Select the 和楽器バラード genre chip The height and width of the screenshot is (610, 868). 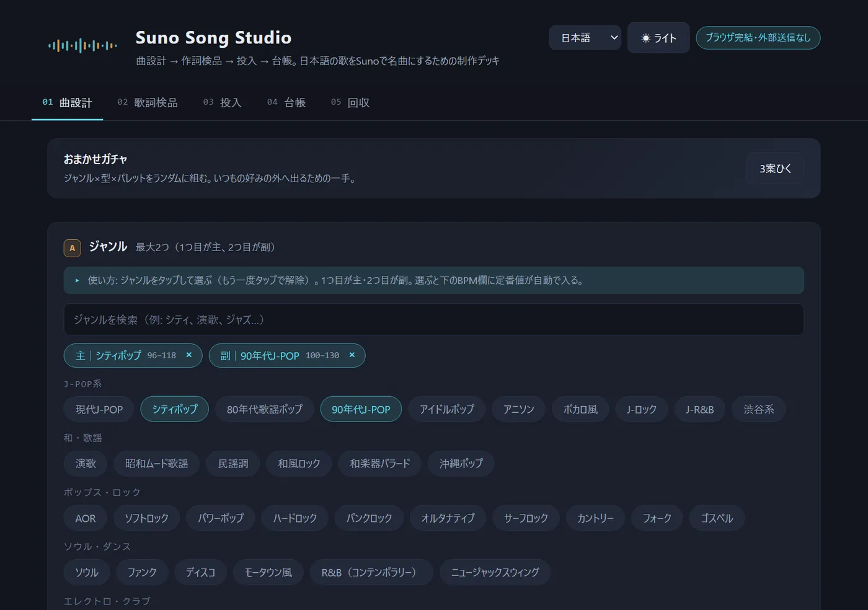[x=379, y=464]
